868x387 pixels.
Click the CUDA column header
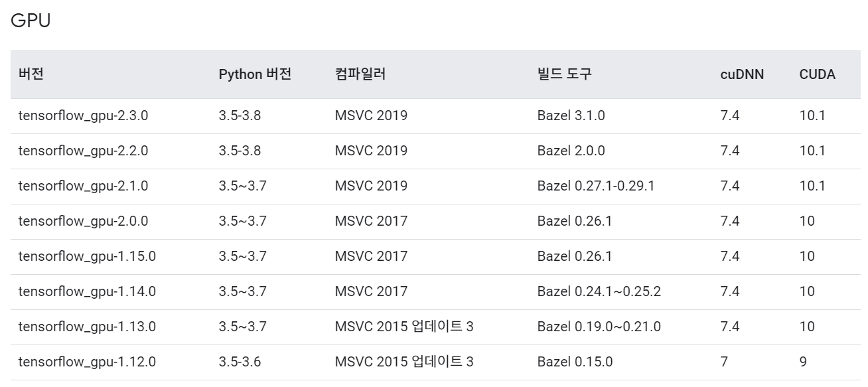pos(818,74)
